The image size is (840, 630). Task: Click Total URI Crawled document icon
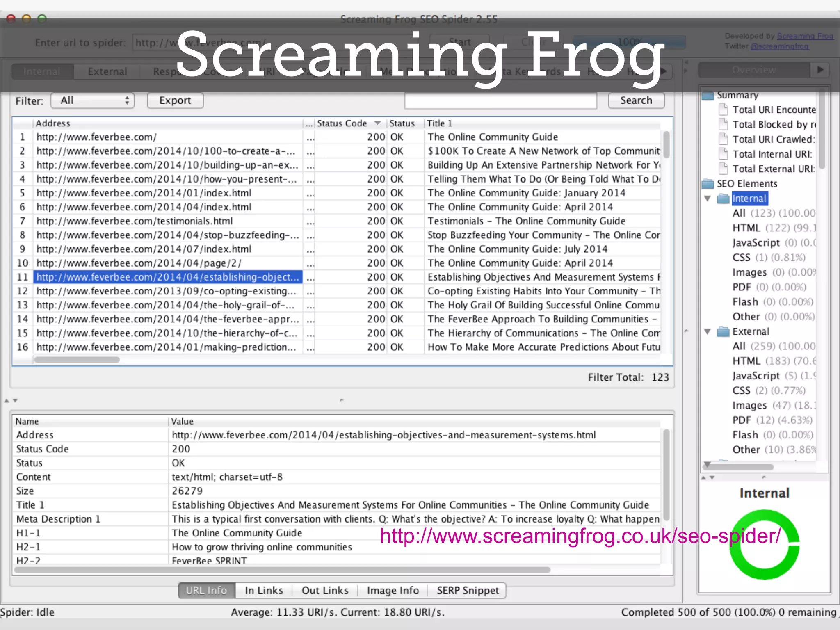click(724, 139)
